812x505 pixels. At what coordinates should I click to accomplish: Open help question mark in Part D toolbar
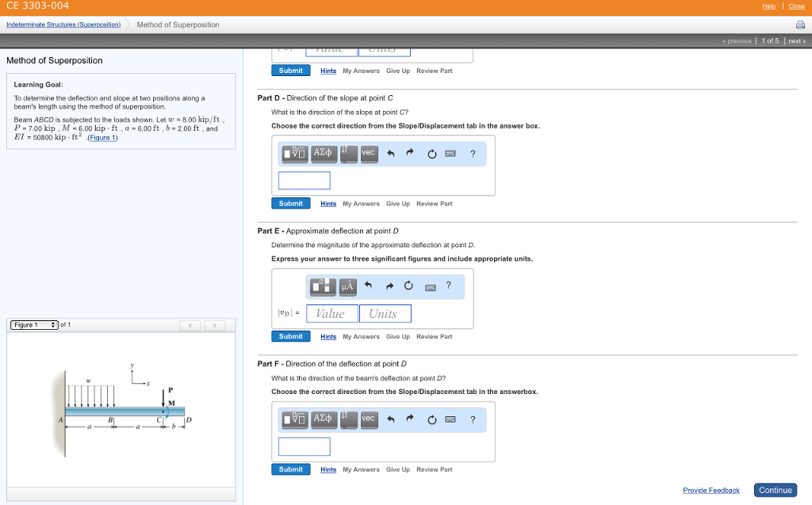473,154
